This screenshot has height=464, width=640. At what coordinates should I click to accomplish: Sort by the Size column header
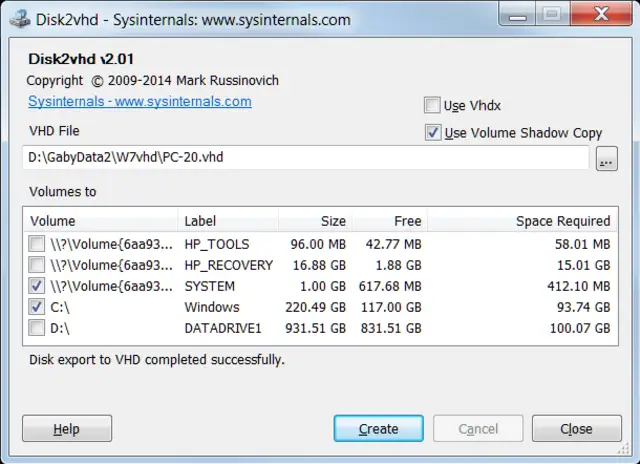315,221
